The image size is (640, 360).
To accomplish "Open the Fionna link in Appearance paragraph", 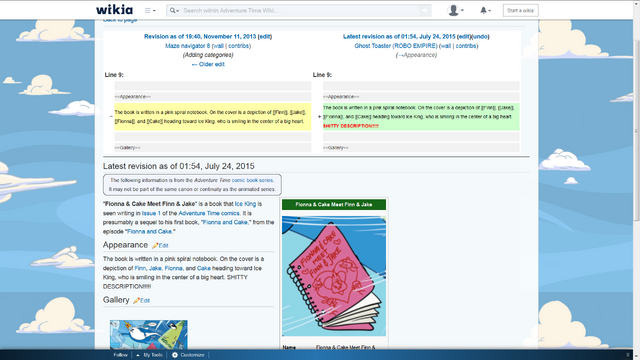I will pyautogui.click(x=173, y=268).
